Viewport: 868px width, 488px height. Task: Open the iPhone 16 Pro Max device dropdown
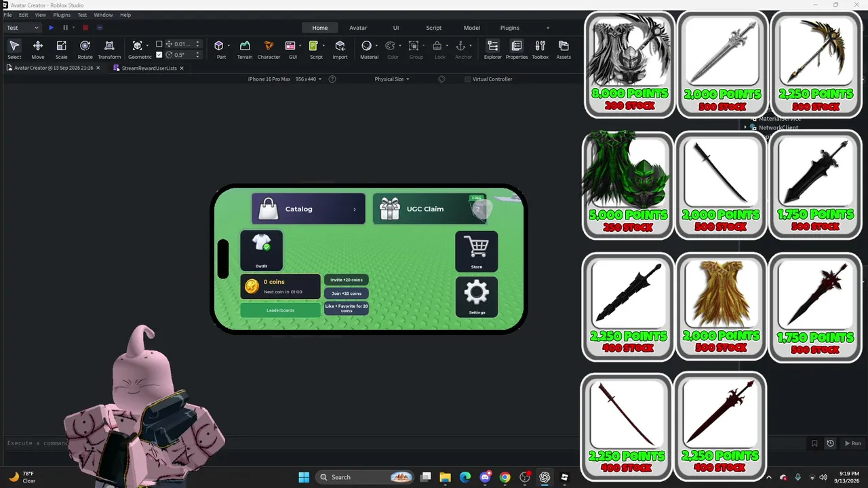pos(285,79)
